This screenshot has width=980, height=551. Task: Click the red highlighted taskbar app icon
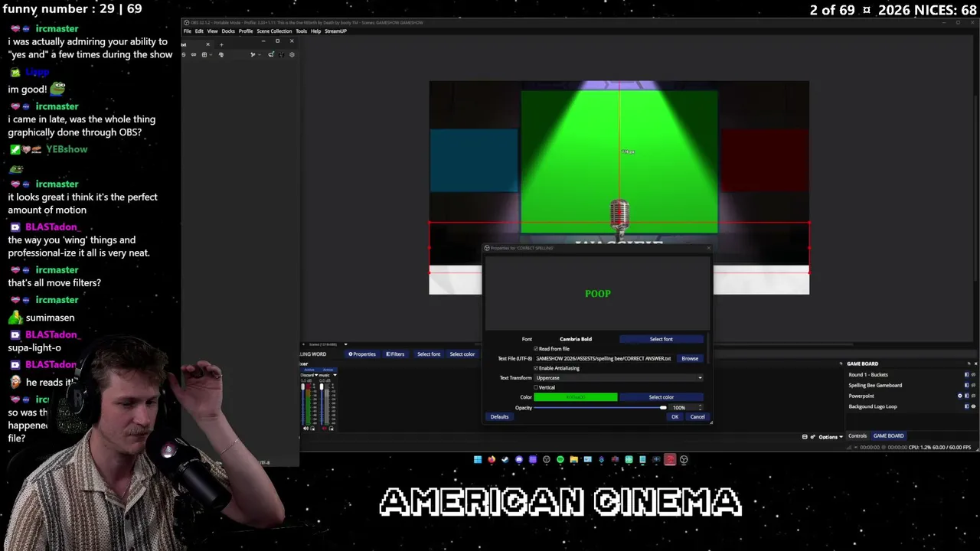coord(670,460)
